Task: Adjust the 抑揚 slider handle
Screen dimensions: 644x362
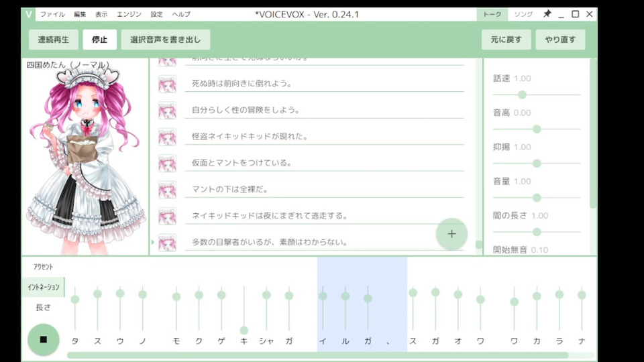Action: tap(537, 164)
